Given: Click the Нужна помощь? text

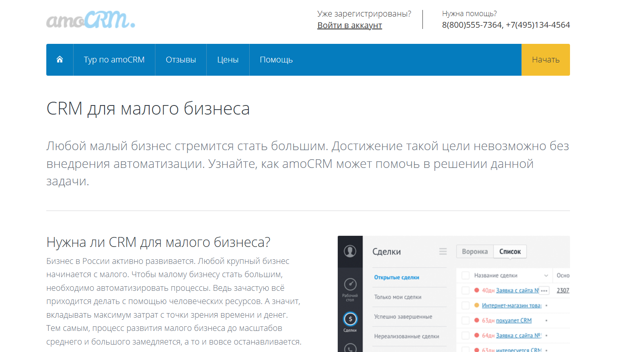Looking at the screenshot, I should 469,14.
